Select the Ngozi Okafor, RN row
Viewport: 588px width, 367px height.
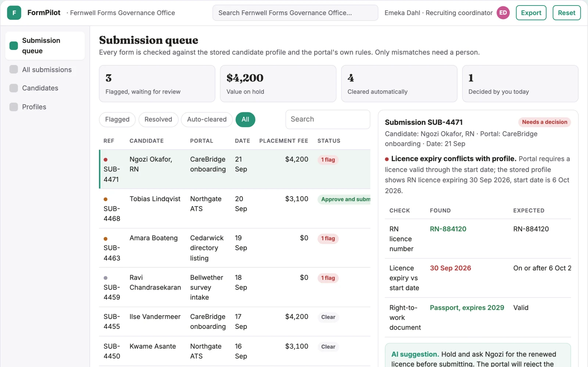pos(235,169)
